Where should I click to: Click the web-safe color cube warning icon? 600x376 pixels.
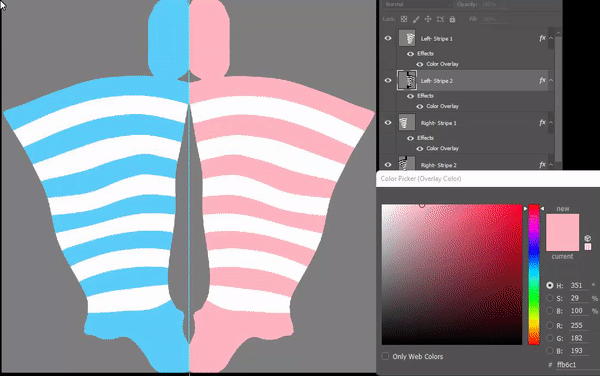588,238
